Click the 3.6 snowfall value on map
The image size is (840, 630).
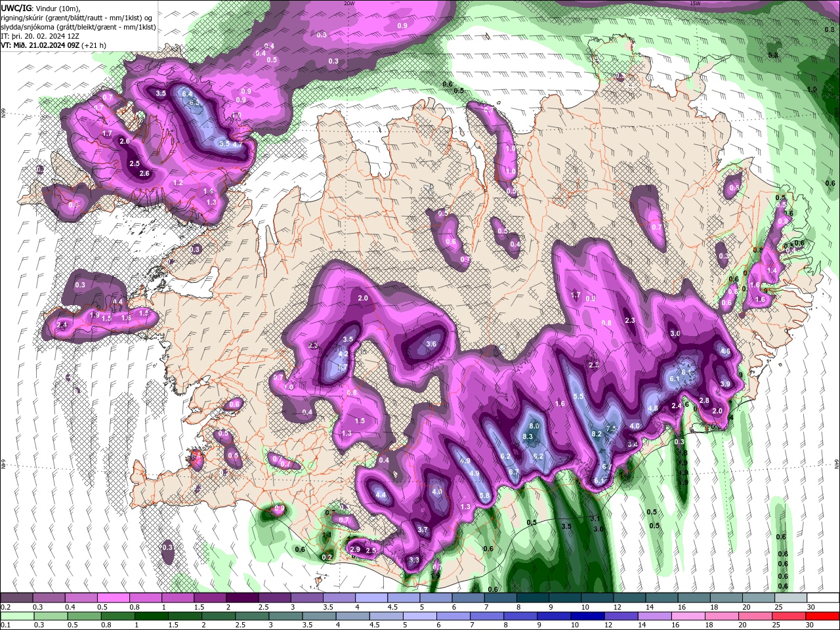click(431, 344)
